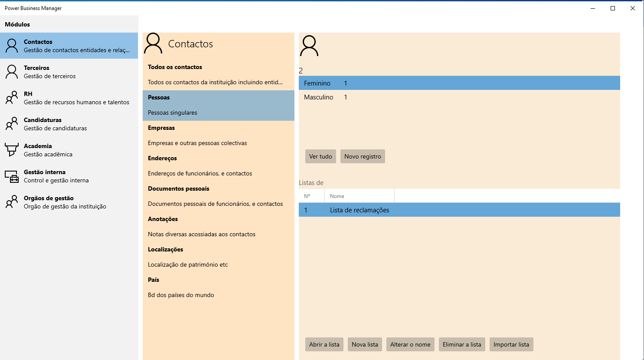The height and width of the screenshot is (360, 644).
Task: Click 'Todos os contactos da instituição' description
Action: point(215,82)
